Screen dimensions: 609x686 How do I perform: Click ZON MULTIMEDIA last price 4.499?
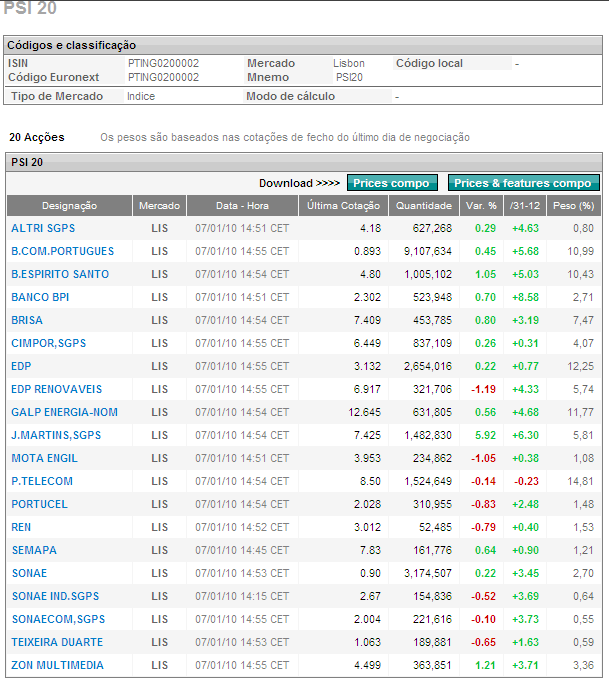368,665
